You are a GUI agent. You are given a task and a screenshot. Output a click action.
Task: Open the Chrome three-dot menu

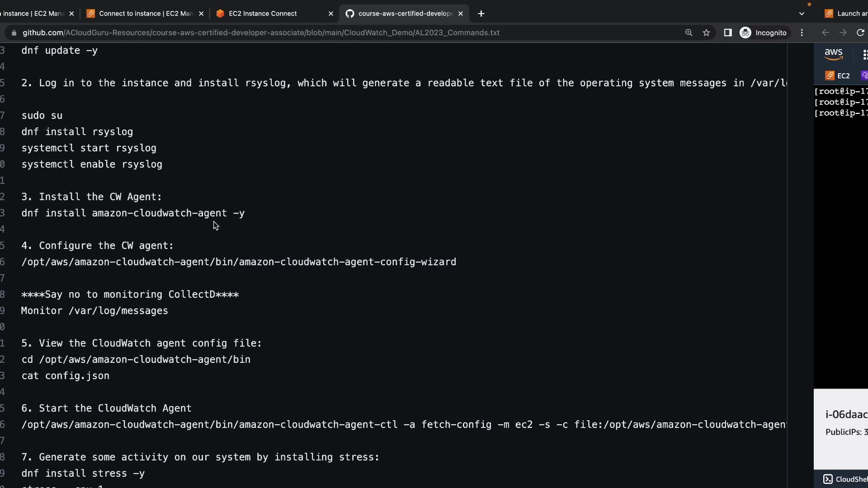pyautogui.click(x=802, y=33)
